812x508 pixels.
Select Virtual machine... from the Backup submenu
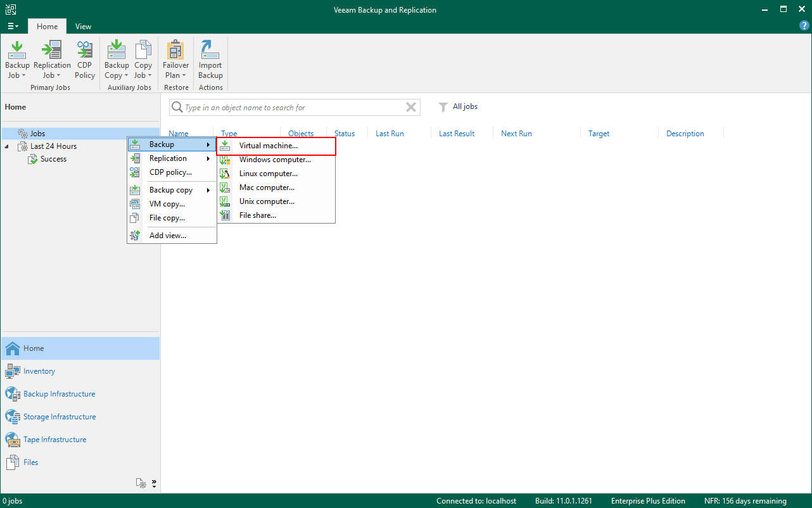pos(269,146)
